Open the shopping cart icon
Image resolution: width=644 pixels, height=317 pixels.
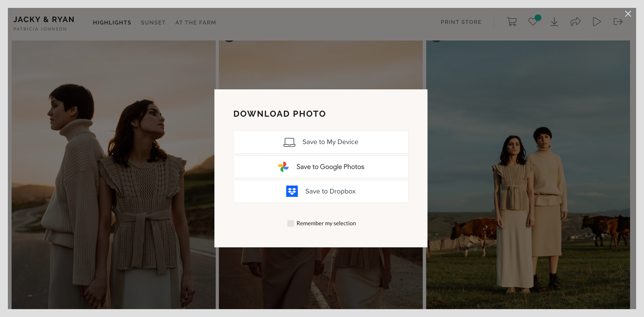click(x=511, y=22)
